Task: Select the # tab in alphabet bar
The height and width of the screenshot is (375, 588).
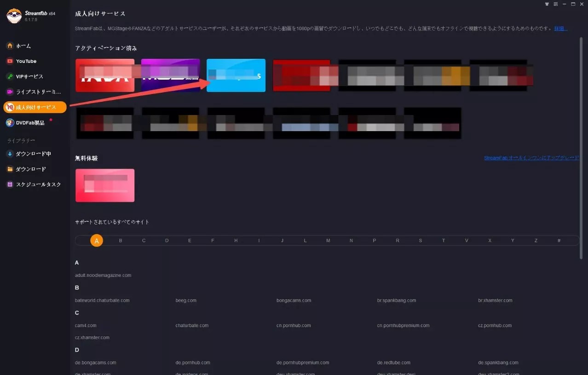Action: coord(559,241)
